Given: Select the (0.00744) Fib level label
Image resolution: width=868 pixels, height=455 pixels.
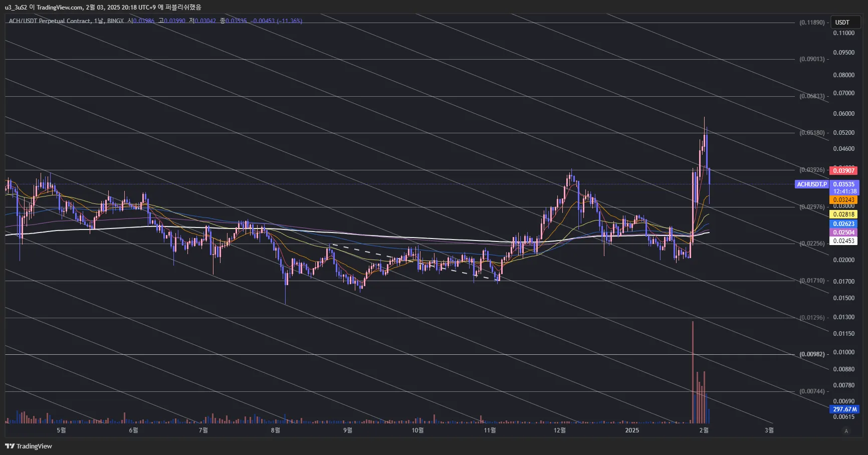Looking at the screenshot, I should tap(812, 391).
